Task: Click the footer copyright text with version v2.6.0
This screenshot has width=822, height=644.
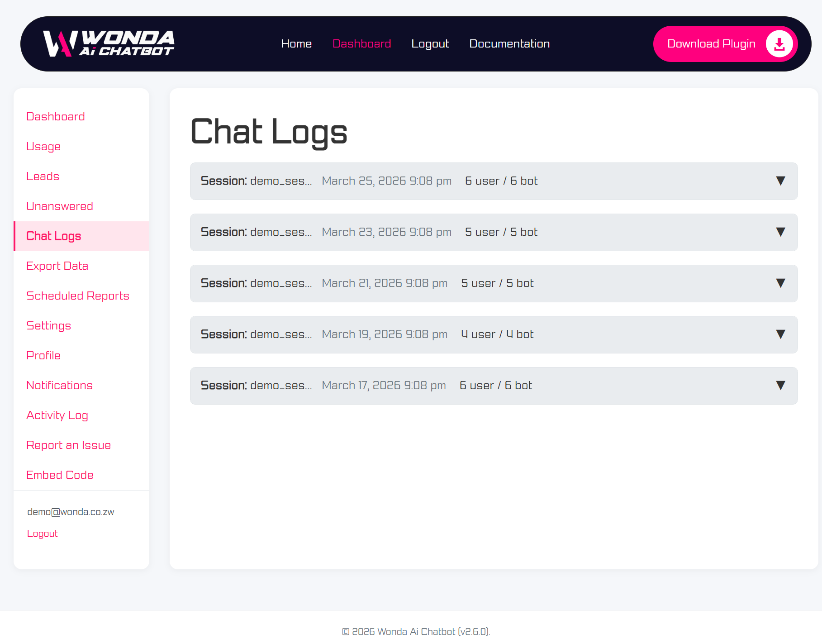Action: coord(416,632)
